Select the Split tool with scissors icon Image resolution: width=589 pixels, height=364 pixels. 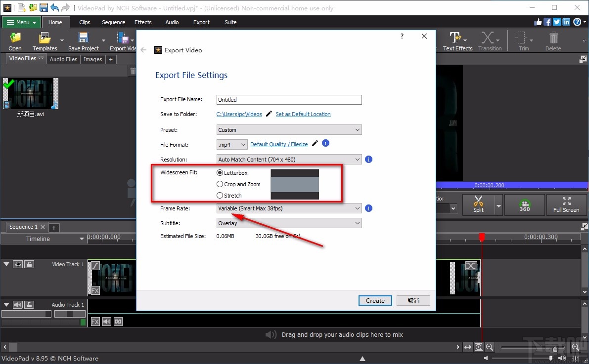point(479,204)
